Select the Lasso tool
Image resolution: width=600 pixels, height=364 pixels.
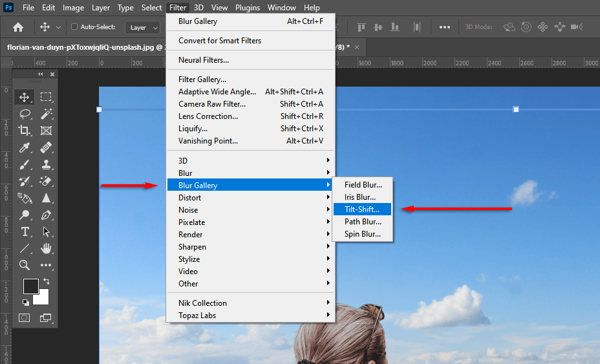coord(25,114)
